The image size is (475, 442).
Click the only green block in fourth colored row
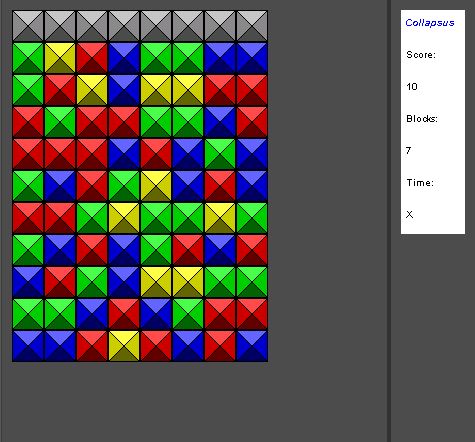point(220,154)
